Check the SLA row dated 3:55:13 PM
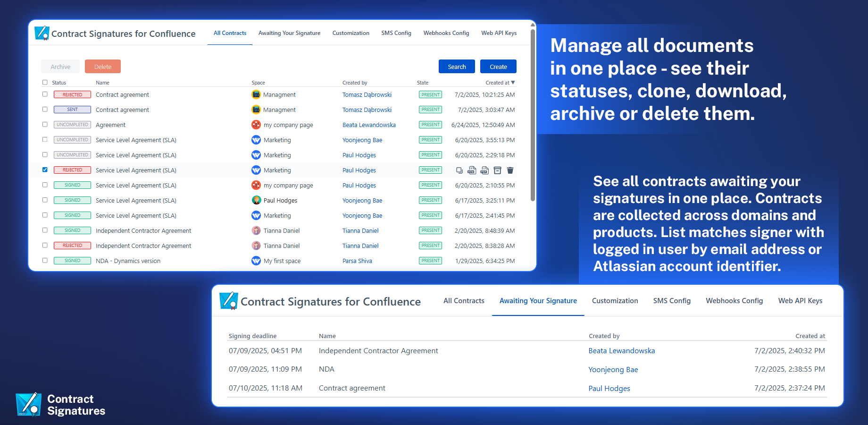Viewport: 868px width, 425px height. [x=45, y=139]
